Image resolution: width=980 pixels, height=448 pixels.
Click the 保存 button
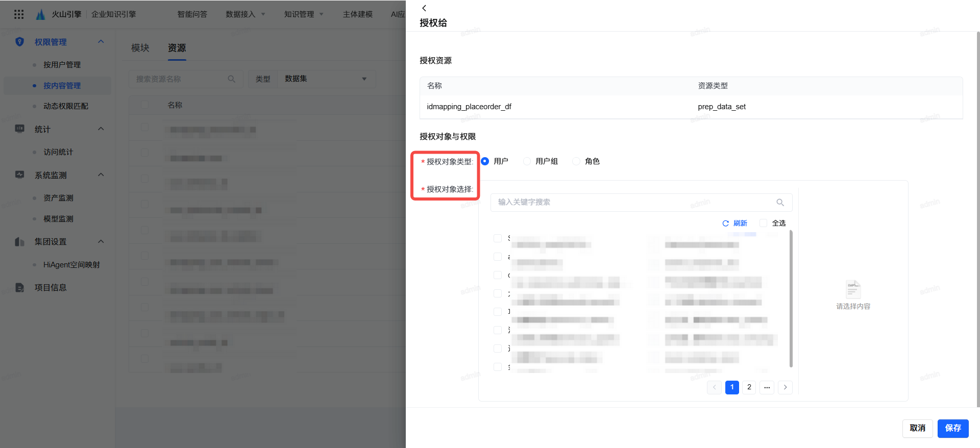[x=953, y=428]
